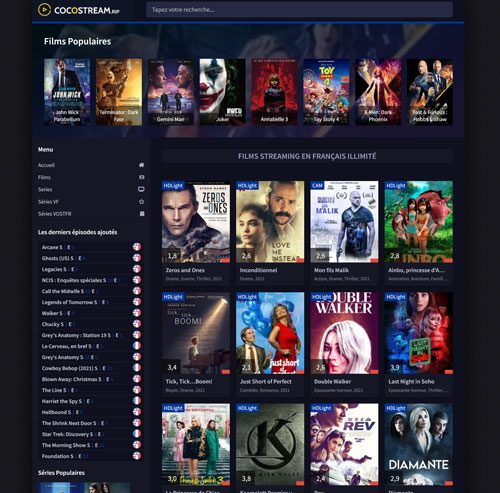The image size is (500, 493).
Task: Click the French flag beside Star Trek: Discovery
Action: pos(137,434)
